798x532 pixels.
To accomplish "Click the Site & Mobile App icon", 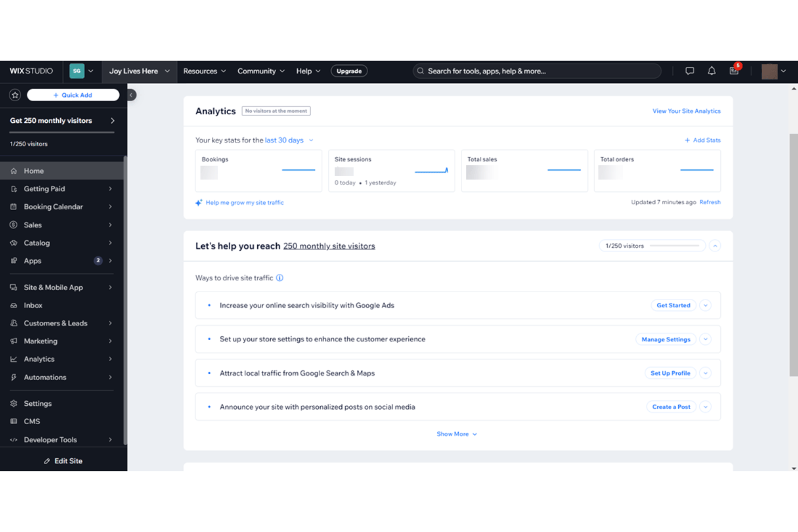I will coord(13,287).
